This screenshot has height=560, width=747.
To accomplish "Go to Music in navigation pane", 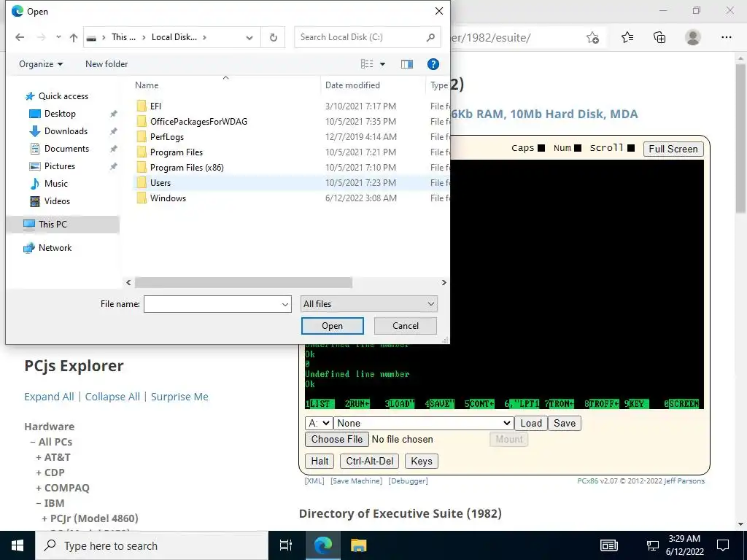I will pos(55,183).
